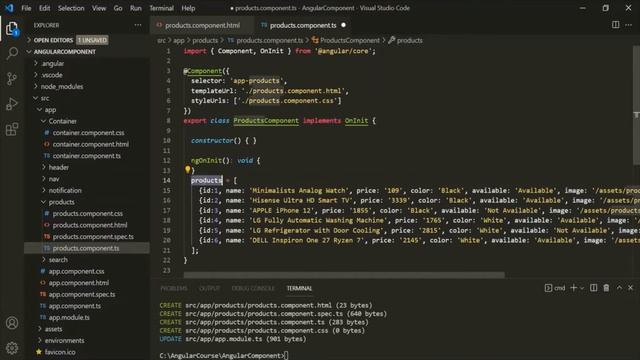
Task: Maximize the panel with up chevron
Action: pyautogui.click(x=619, y=288)
